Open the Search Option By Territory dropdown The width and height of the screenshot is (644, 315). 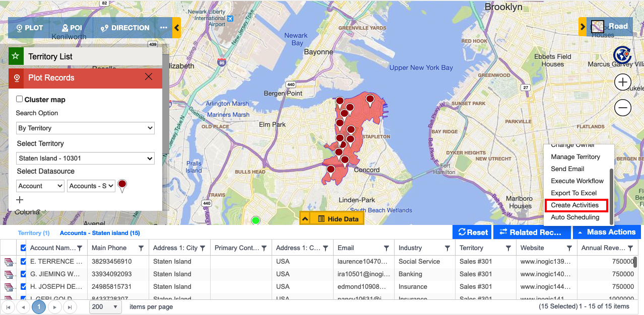click(x=85, y=128)
